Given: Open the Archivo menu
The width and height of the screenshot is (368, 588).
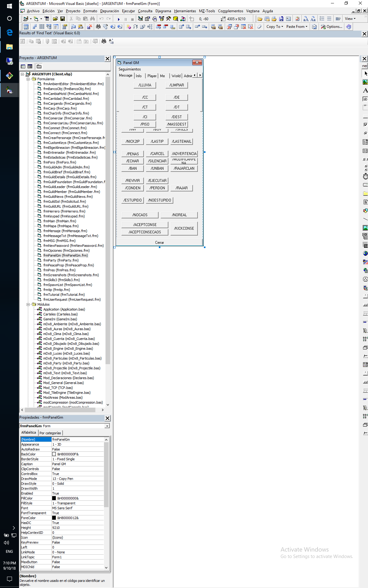Looking at the screenshot, I should tap(33, 11).
